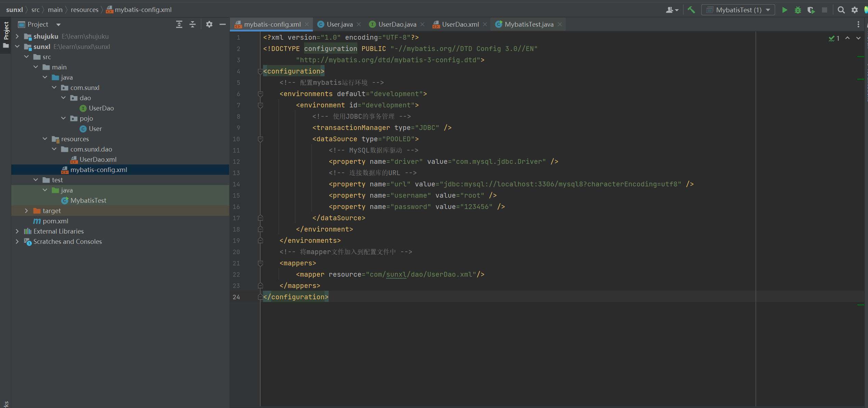Toggle fold marker on dataSource line
This screenshot has height=408, width=868.
point(260,139)
